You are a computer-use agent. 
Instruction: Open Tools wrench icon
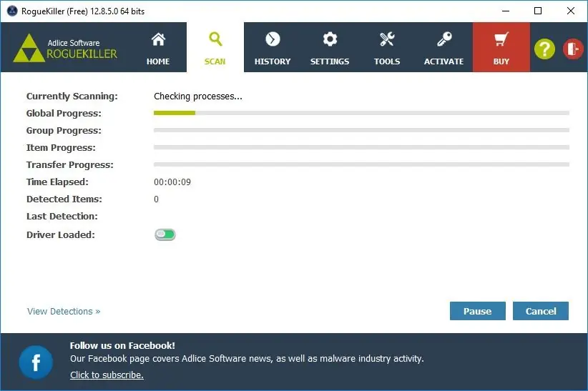tap(387, 39)
